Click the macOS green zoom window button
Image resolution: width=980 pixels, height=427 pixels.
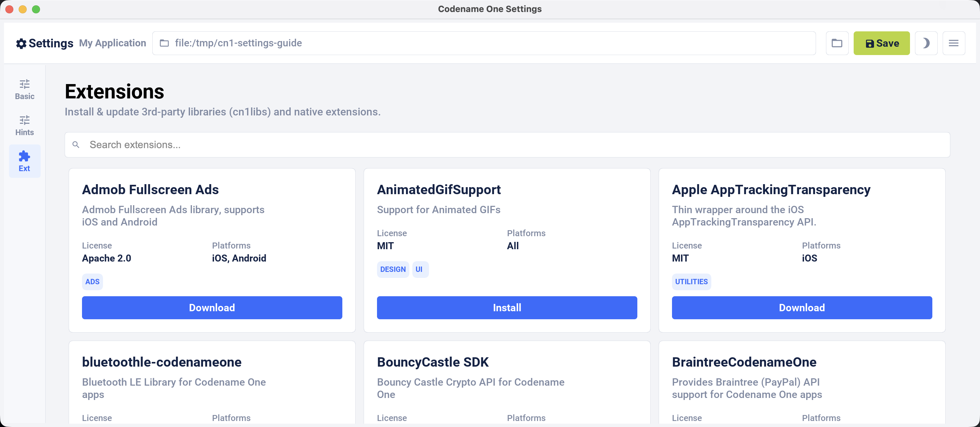36,9
